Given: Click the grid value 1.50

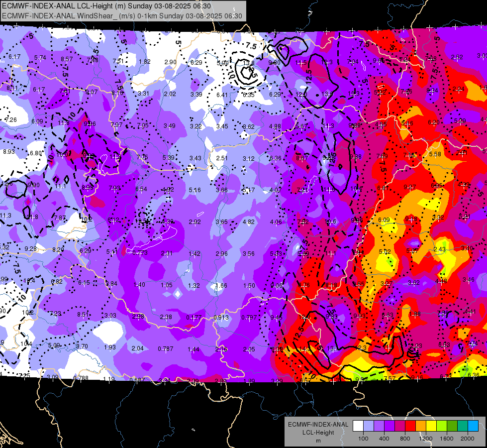Looking at the screenshot, I should (x=249, y=285).
